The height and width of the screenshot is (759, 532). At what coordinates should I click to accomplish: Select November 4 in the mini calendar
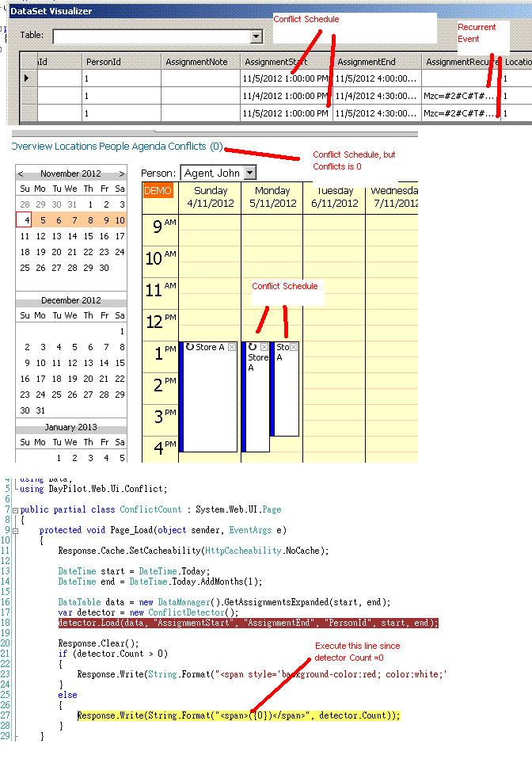[25, 220]
